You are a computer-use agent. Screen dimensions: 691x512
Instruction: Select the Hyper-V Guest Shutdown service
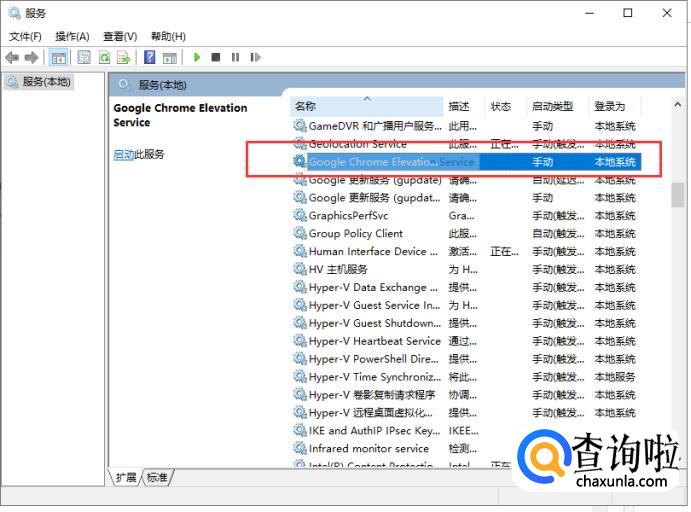pos(466,323)
